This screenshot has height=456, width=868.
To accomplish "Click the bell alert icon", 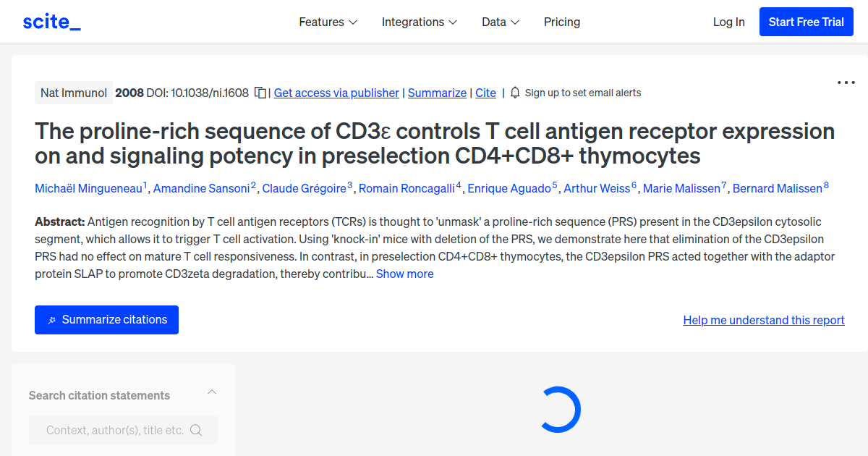I will click(x=515, y=93).
